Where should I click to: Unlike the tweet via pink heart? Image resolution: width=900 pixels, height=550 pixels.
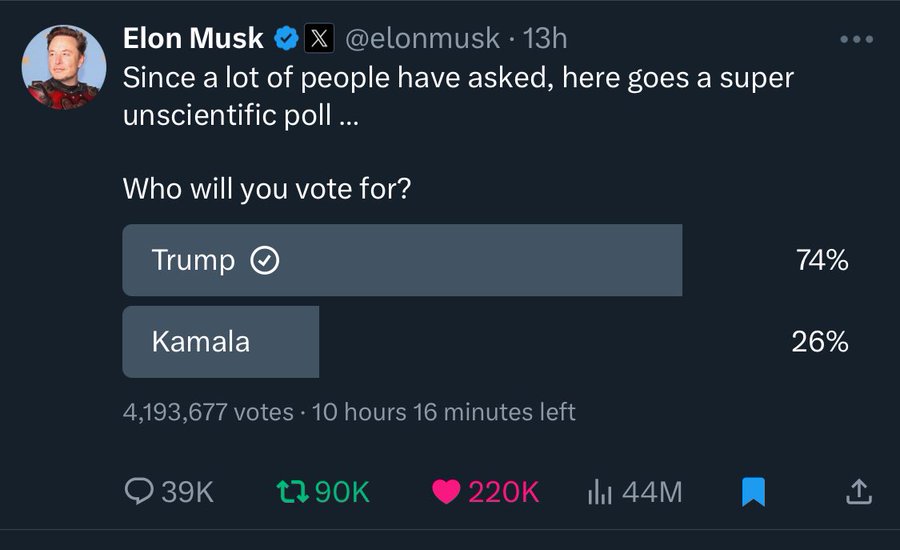446,491
